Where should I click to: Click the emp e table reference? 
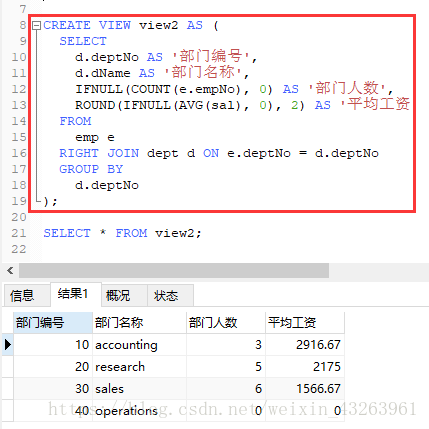click(x=95, y=137)
